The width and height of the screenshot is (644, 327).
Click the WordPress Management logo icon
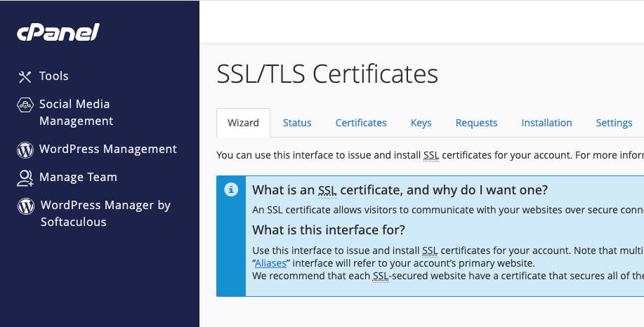(25, 149)
